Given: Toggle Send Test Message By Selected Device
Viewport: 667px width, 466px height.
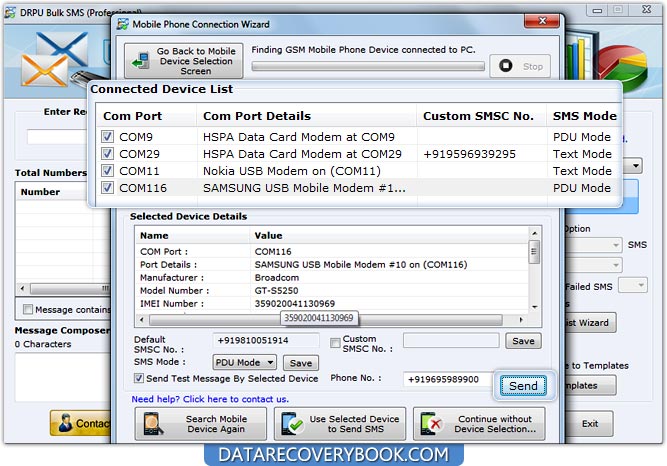Looking at the screenshot, I should pos(139,378).
